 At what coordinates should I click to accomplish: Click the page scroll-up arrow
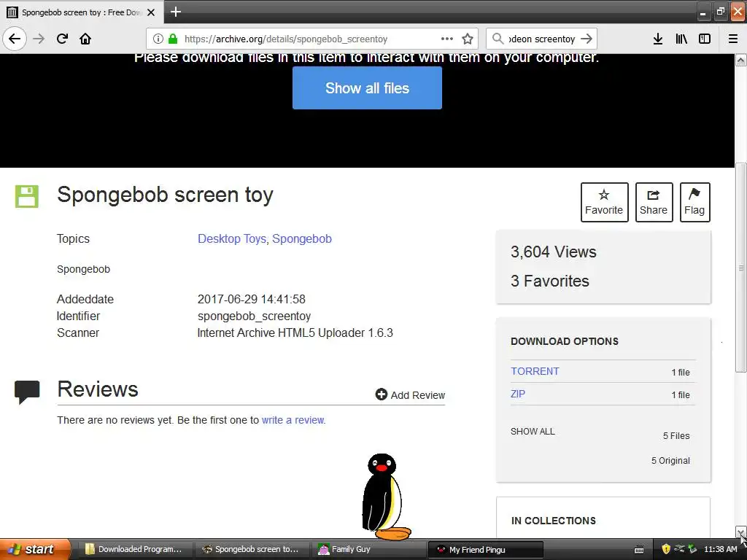point(741,60)
